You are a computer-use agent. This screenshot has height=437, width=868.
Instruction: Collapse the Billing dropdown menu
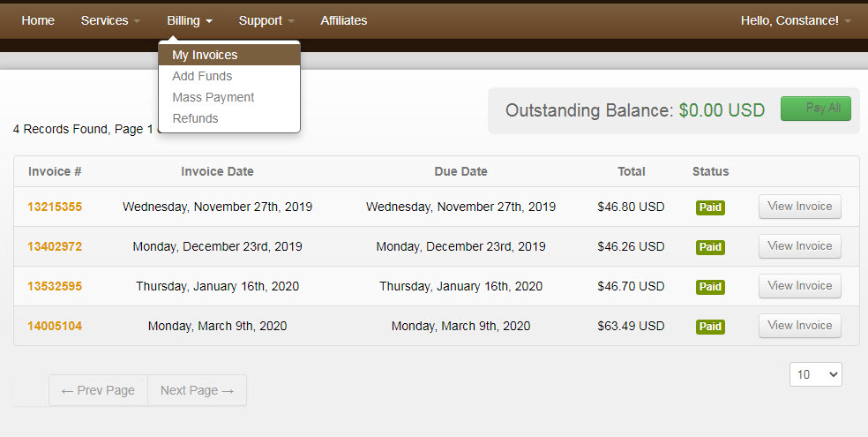[190, 20]
